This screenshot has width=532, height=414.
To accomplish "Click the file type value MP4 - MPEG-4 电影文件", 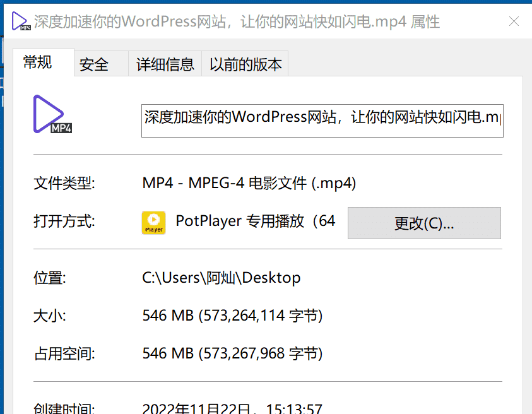I will pos(249,183).
